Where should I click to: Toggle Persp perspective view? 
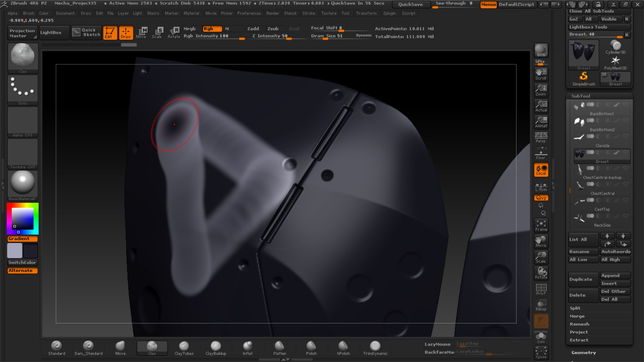[x=541, y=137]
